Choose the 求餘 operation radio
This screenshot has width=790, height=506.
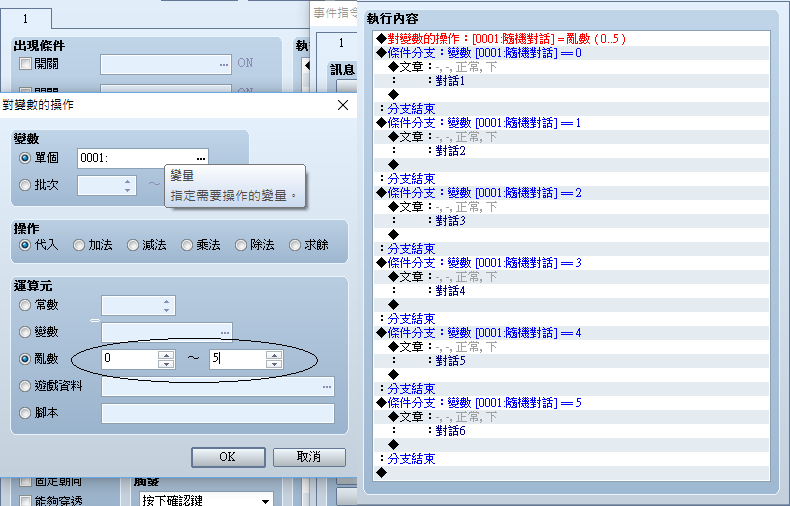click(x=295, y=245)
